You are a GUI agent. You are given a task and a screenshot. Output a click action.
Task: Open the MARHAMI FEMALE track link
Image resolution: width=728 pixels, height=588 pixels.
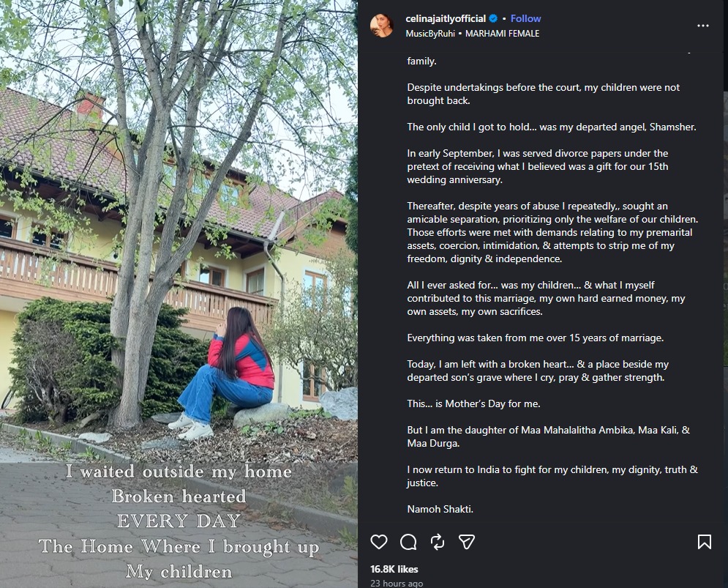pyautogui.click(x=502, y=34)
